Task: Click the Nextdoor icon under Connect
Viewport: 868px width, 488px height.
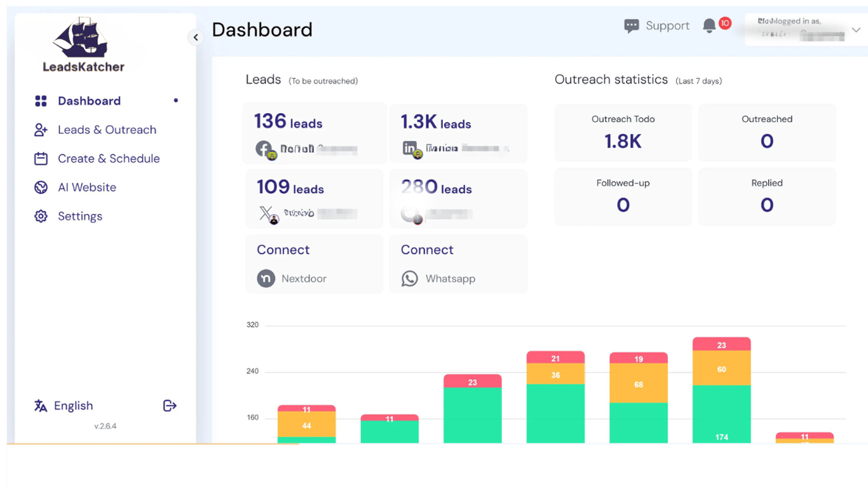Action: click(266, 278)
